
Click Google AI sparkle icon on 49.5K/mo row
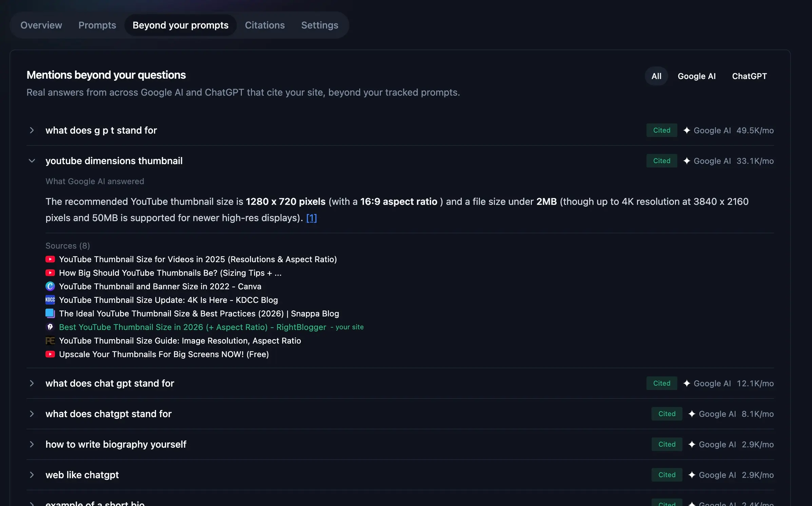[687, 130]
